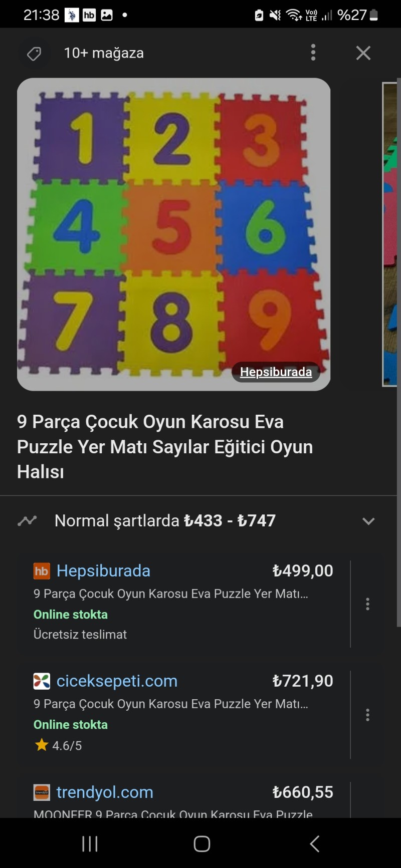Expand the Normal şartlarda price range chevron
This screenshot has width=401, height=868.
pos(368,521)
